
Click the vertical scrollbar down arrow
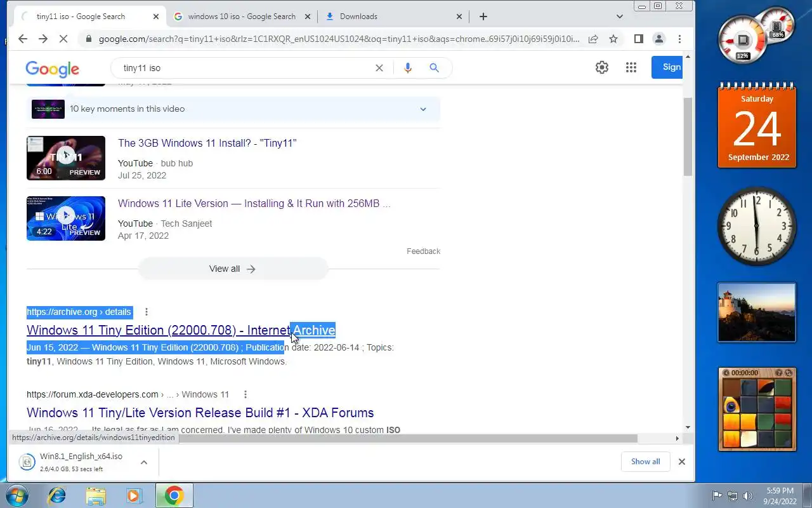point(688,428)
